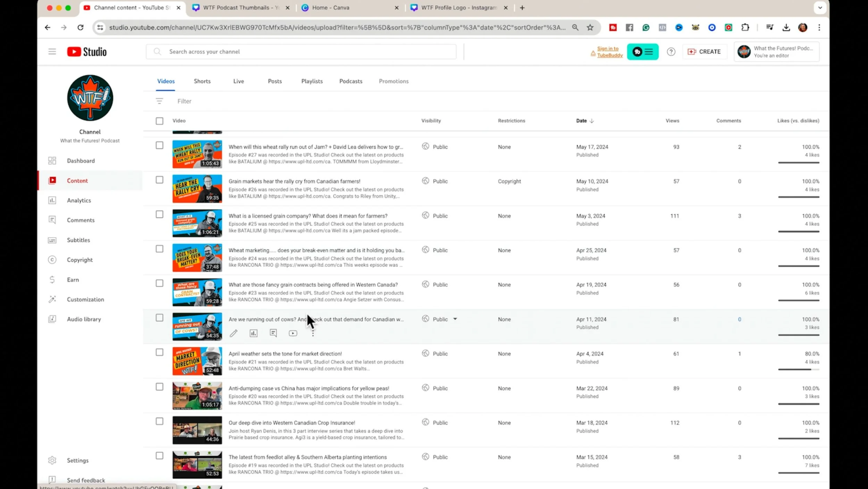Screen dimensions: 868x489
Task: Click the CREATE button
Action: pyautogui.click(x=704, y=51)
